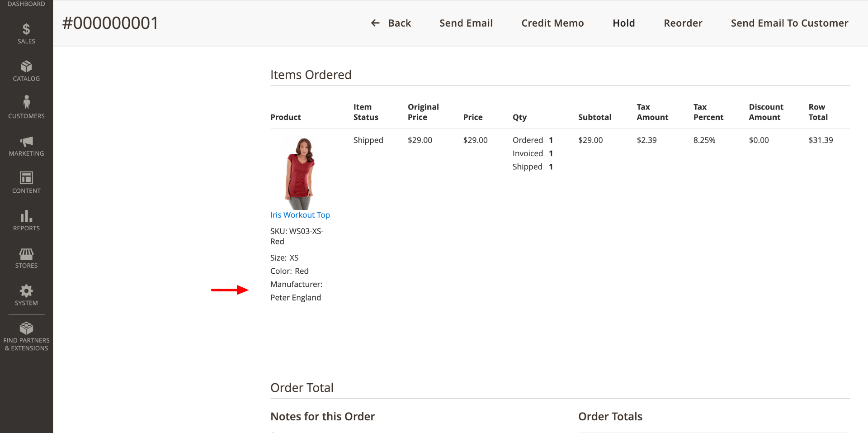Viewport: 868px width, 433px height.
Task: Click the Back arrow icon
Action: pos(375,23)
